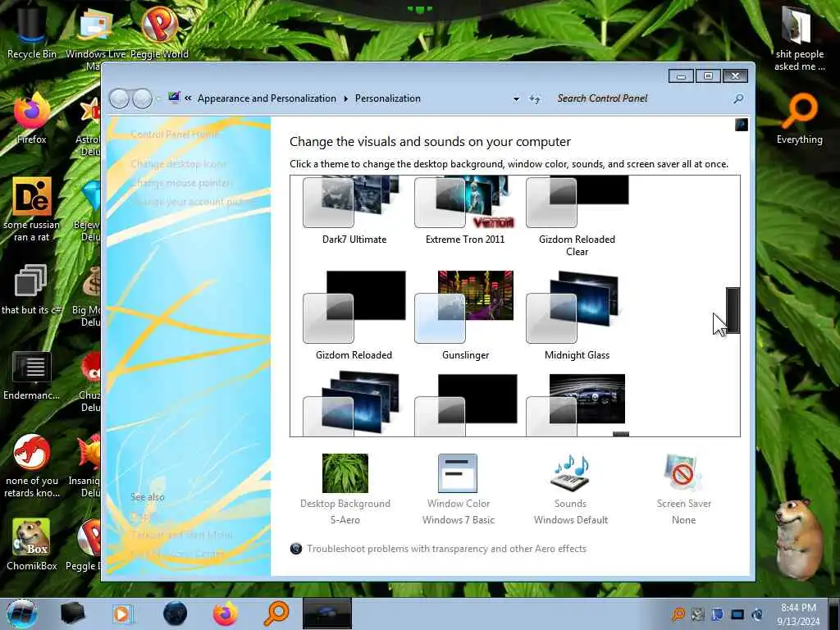Viewport: 840px width, 630px height.
Task: Open Big Money Deluxe desktop icon
Action: (x=89, y=297)
